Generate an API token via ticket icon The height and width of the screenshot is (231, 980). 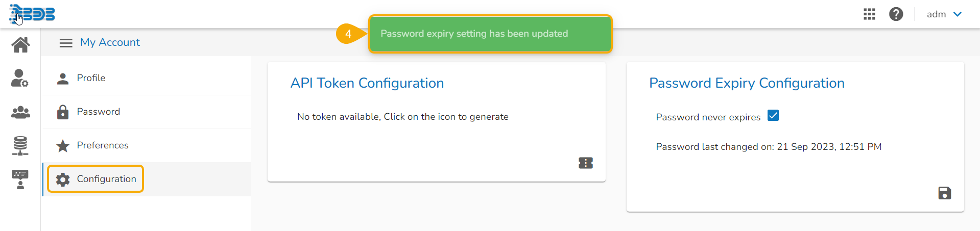[x=586, y=163]
